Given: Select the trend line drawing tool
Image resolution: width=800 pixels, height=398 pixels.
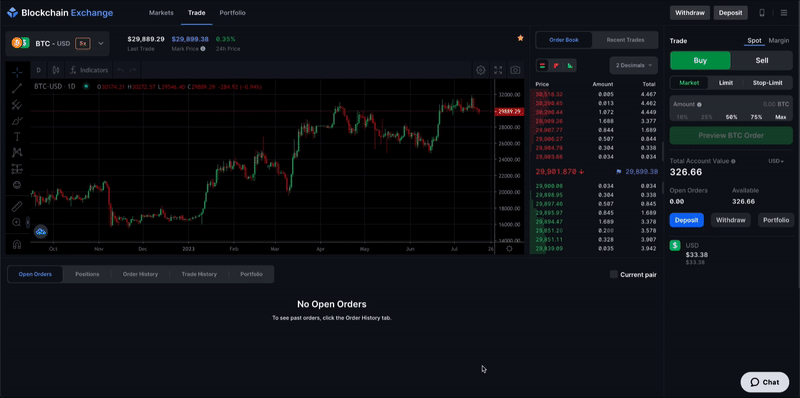Looking at the screenshot, I should [x=17, y=88].
